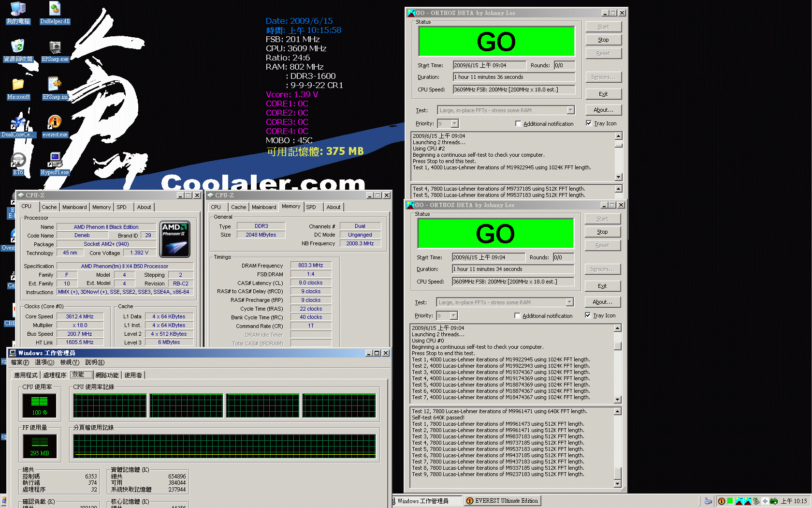
Task: Click title icon of CPU-Z memory window
Action: coord(210,195)
